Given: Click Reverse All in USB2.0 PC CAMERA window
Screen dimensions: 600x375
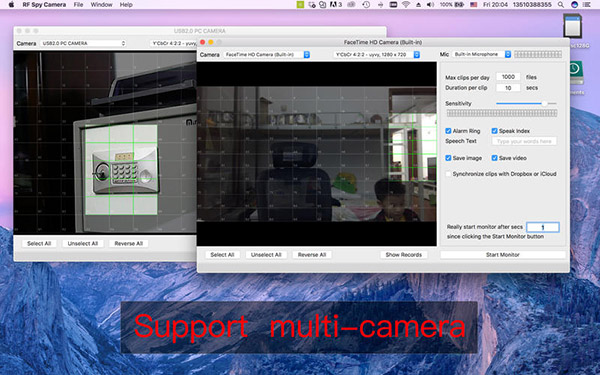Looking at the screenshot, I should (x=129, y=243).
